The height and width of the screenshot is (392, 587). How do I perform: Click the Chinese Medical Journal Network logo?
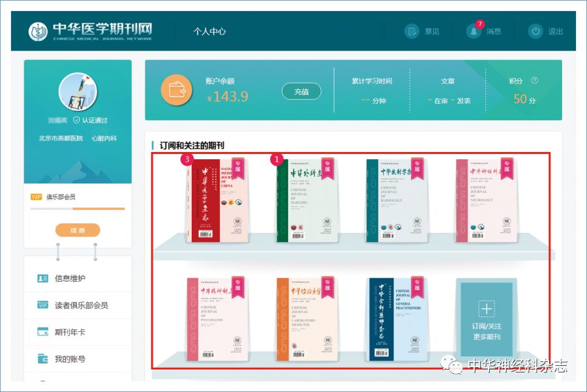click(x=90, y=31)
